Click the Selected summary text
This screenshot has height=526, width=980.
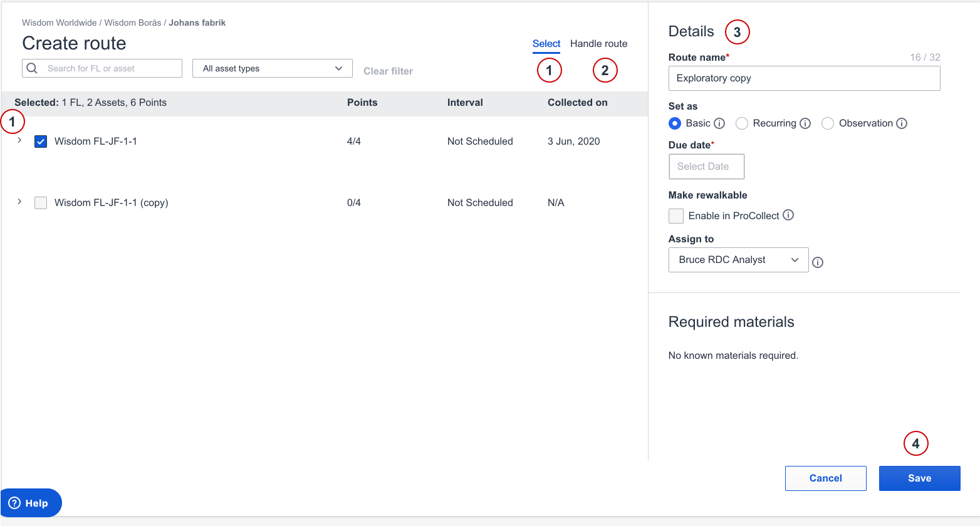(x=90, y=103)
